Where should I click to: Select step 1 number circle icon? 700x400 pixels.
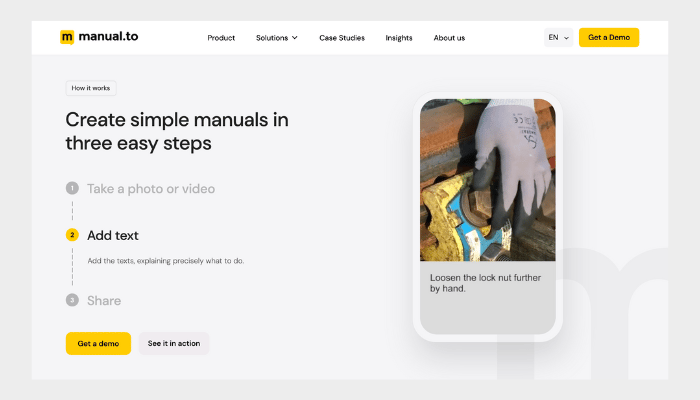tap(72, 188)
